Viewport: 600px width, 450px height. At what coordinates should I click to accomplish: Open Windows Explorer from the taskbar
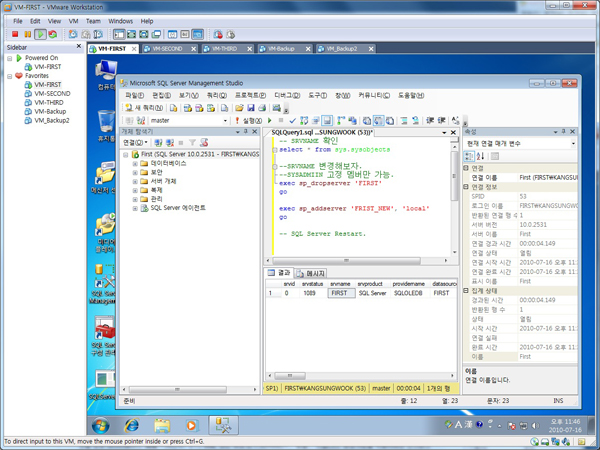pos(162,426)
